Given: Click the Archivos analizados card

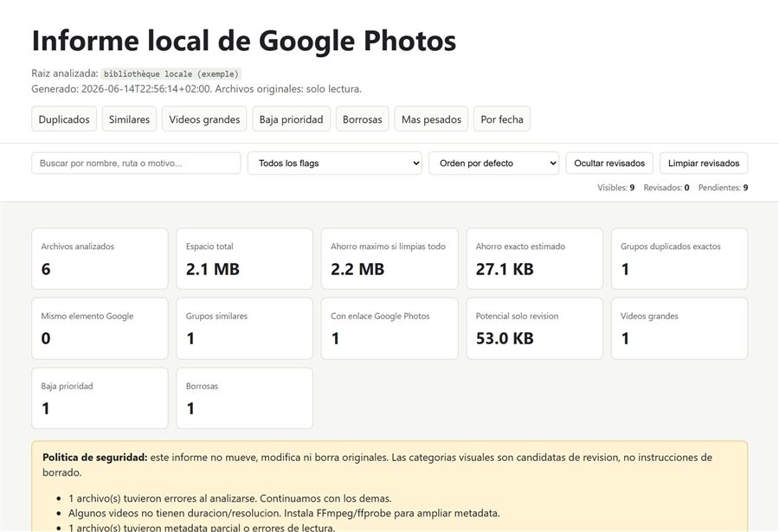Looking at the screenshot, I should tap(100, 259).
